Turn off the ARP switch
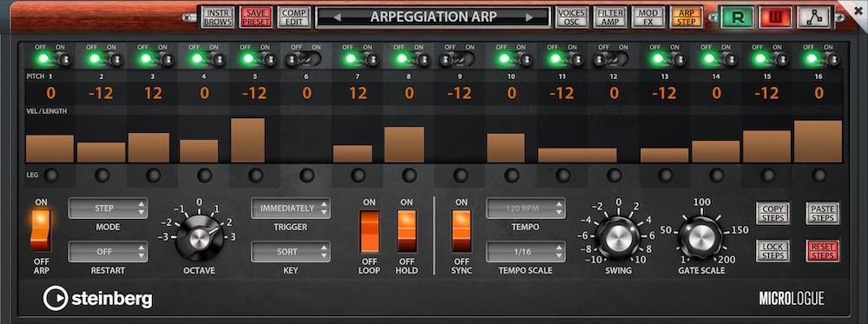 42,230
